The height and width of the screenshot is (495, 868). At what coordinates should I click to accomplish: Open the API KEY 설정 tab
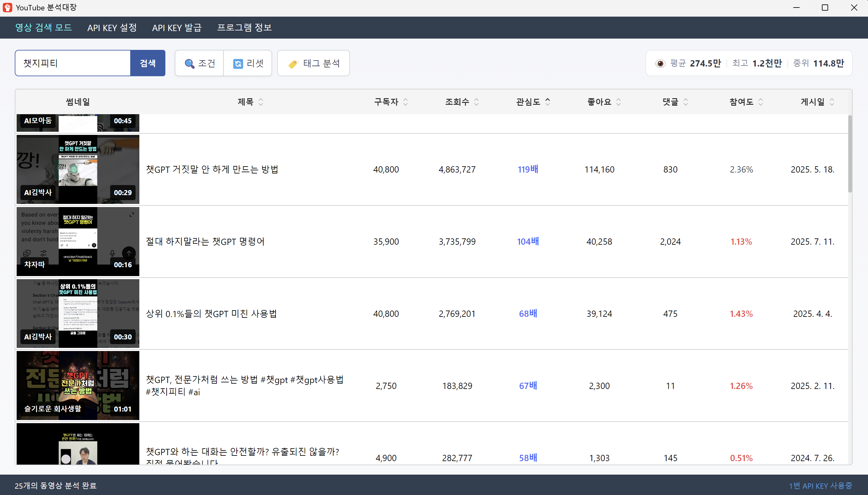click(x=112, y=28)
